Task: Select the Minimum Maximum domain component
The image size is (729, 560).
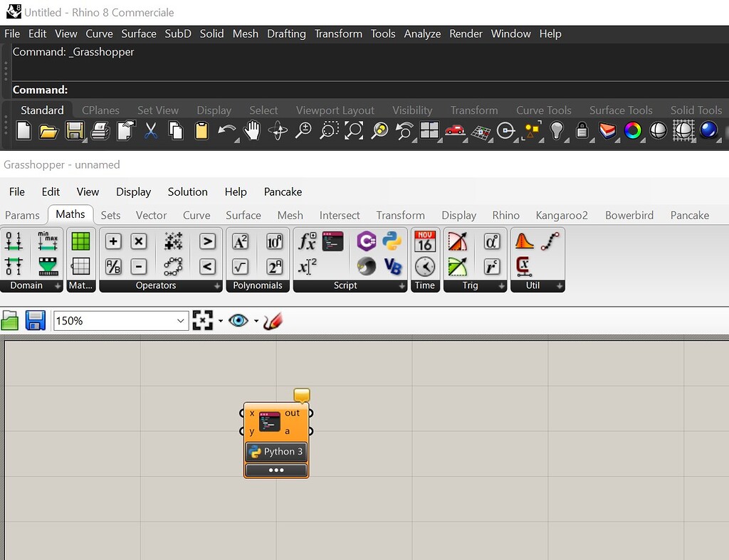Action: tap(48, 241)
